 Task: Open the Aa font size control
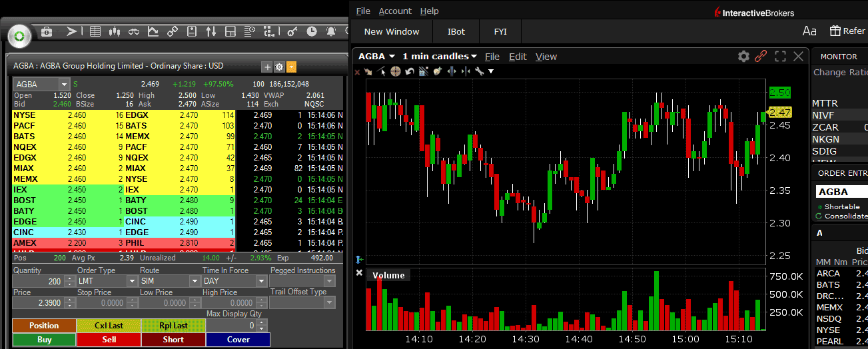[809, 31]
